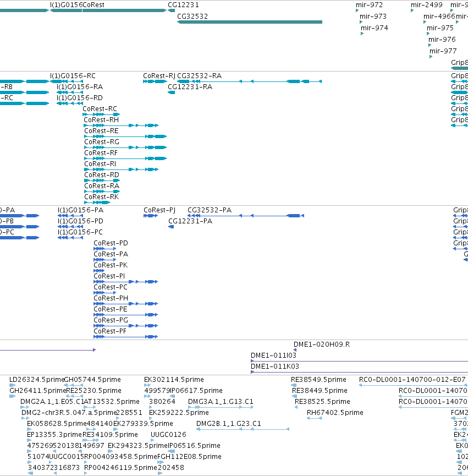468x476 pixels.
Task: Click the mir-973 gene label
Action: point(373,17)
